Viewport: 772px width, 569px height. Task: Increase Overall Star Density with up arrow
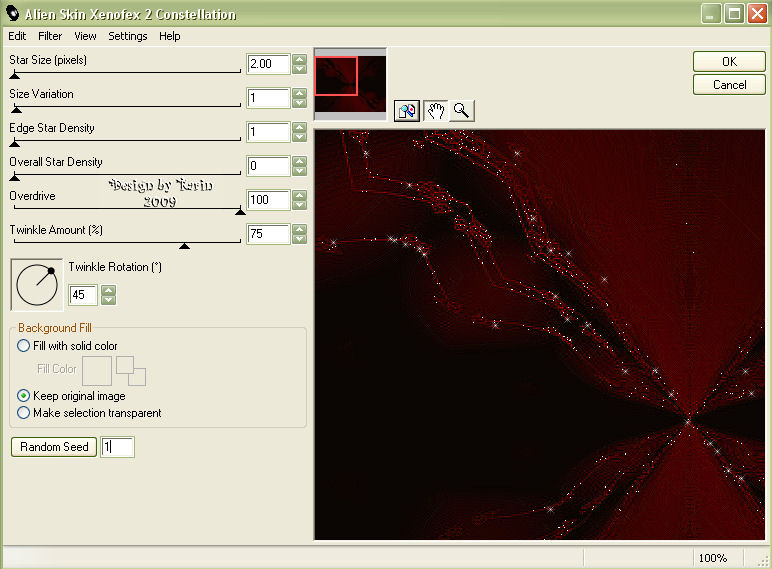(x=299, y=161)
